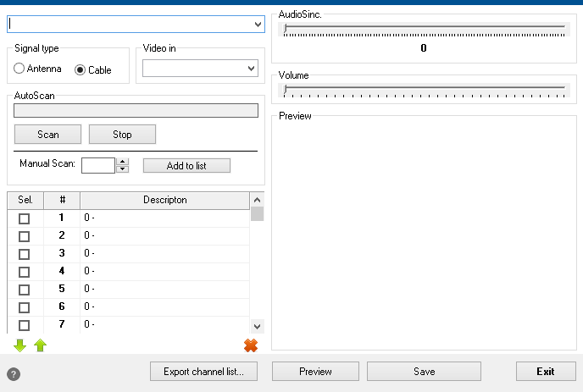The width and height of the screenshot is (583, 392).
Task: Tick the checkbox for channel 4
Action: tap(25, 272)
